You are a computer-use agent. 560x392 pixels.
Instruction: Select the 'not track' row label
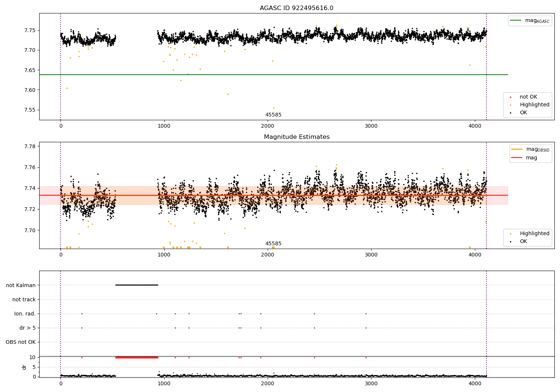[x=24, y=299]
